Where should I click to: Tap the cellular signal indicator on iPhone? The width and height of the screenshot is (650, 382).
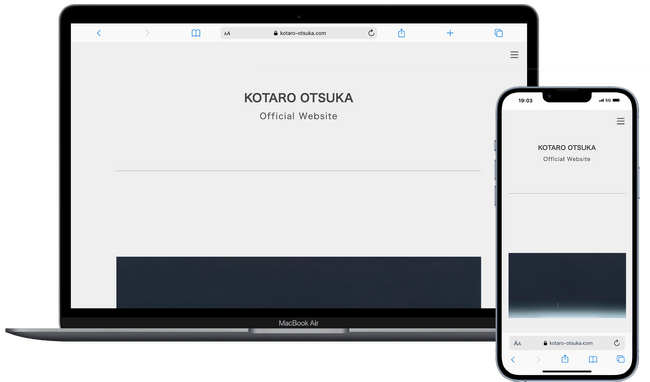pos(601,100)
